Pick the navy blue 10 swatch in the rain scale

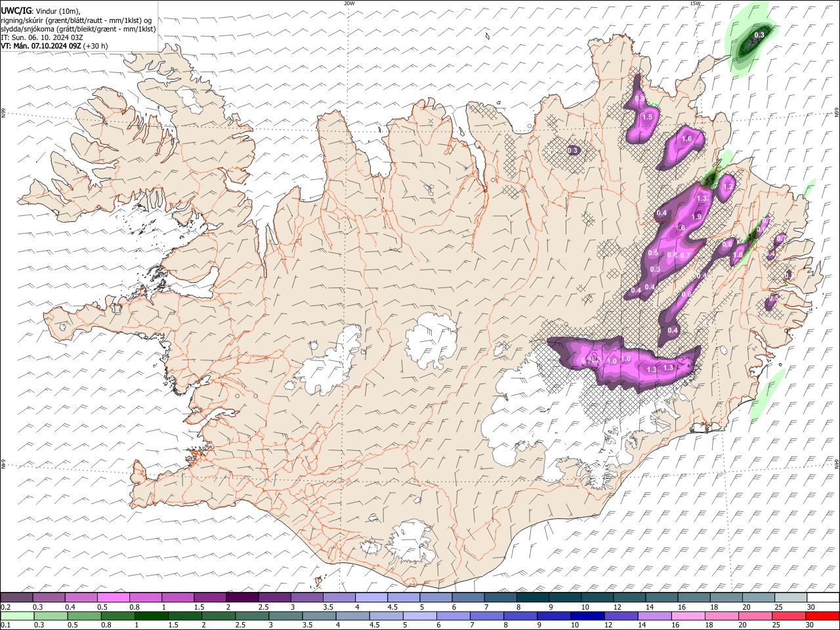pyautogui.click(x=587, y=616)
